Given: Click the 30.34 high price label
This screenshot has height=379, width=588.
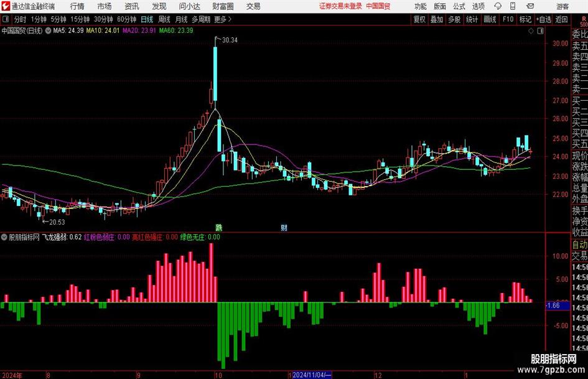Looking at the screenshot, I should point(230,40).
